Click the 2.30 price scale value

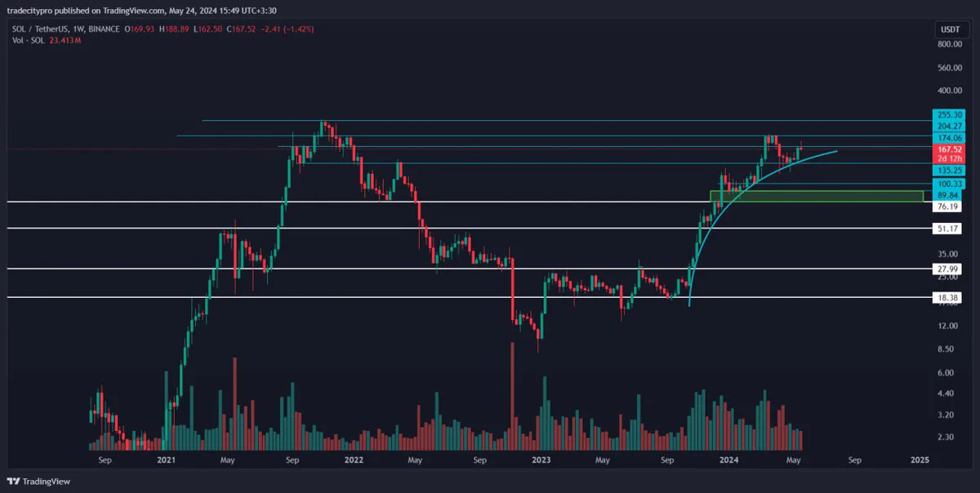pyautogui.click(x=946, y=437)
